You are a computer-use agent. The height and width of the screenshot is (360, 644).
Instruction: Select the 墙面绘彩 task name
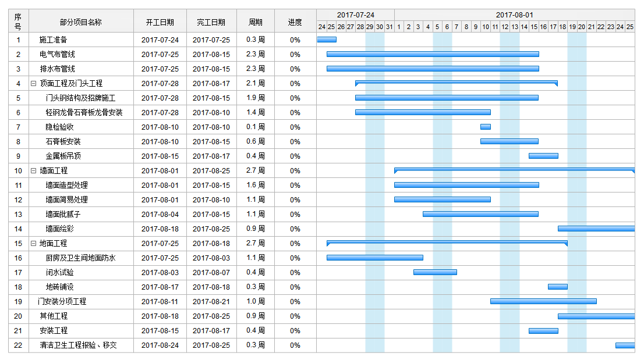point(59,229)
